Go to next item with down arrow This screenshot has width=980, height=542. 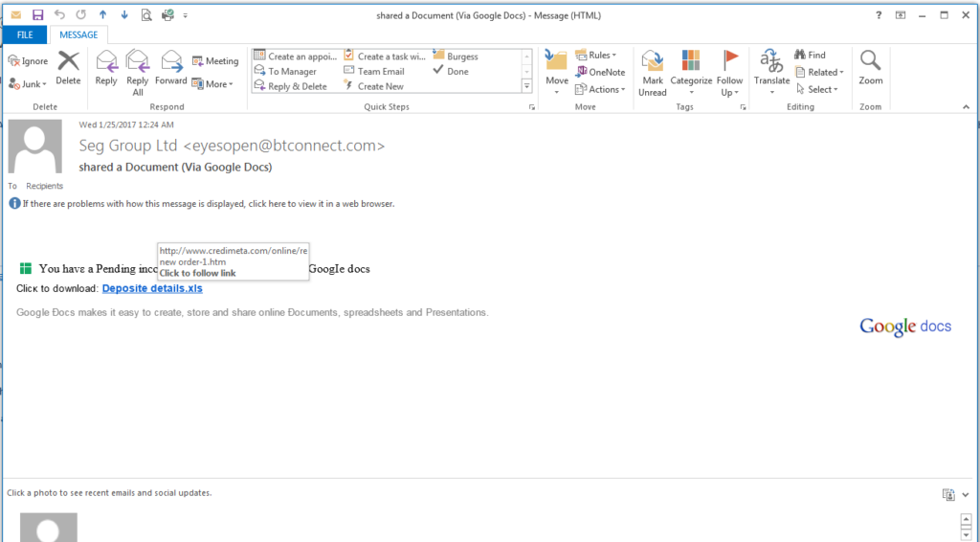124,15
